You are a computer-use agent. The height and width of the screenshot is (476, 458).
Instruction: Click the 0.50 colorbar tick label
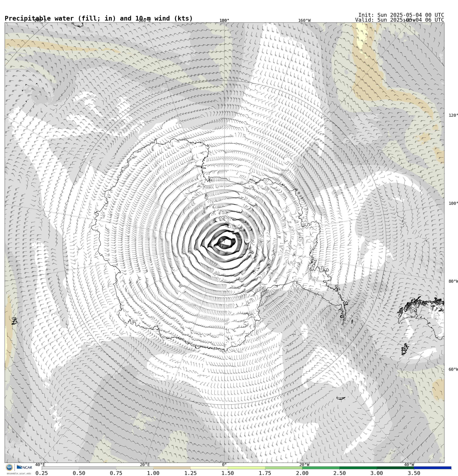[x=79, y=473]
